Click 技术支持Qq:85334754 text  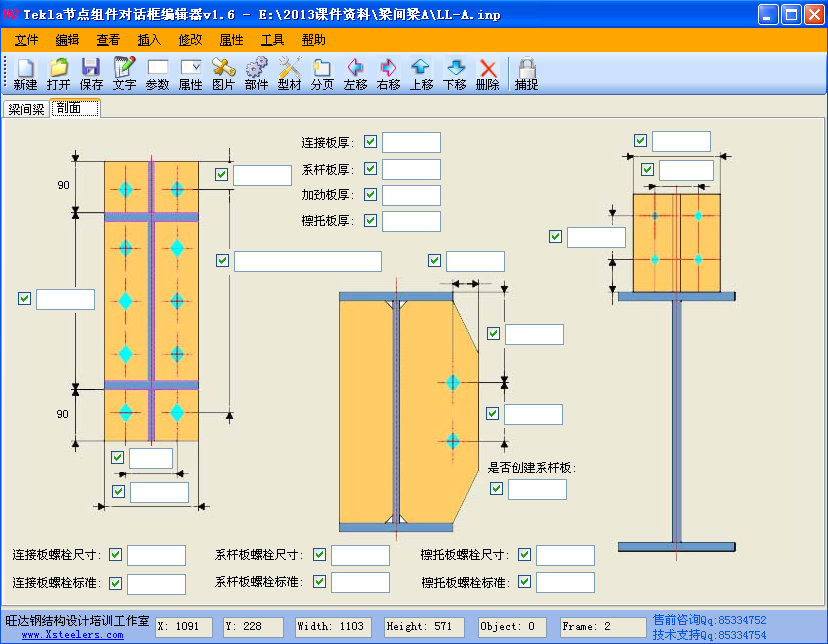[x=709, y=634]
